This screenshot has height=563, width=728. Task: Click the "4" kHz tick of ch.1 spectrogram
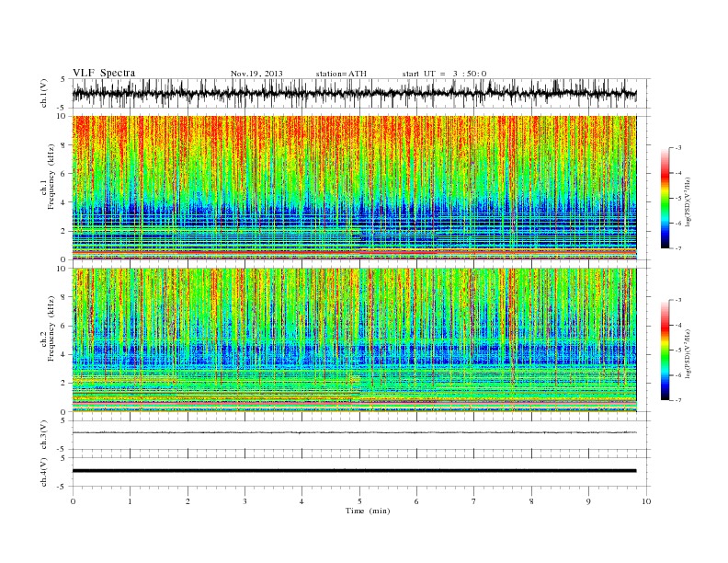64,202
